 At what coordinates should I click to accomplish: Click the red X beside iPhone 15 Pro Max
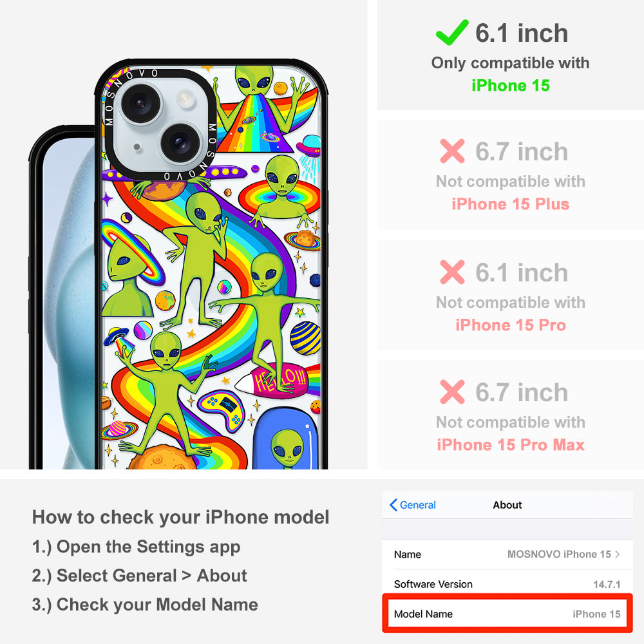pos(452,392)
